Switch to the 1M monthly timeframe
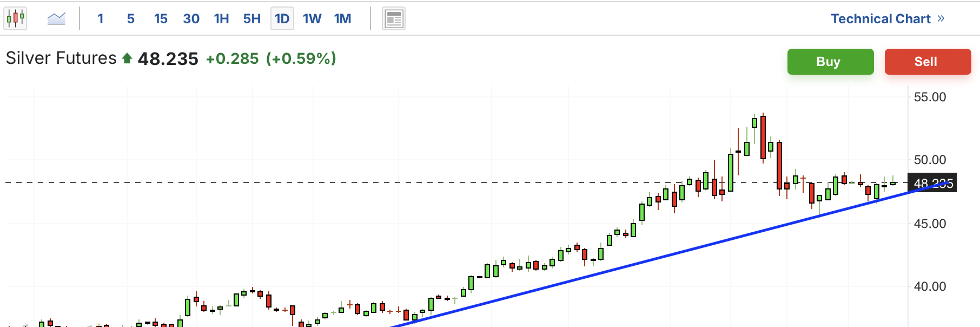 point(343,19)
